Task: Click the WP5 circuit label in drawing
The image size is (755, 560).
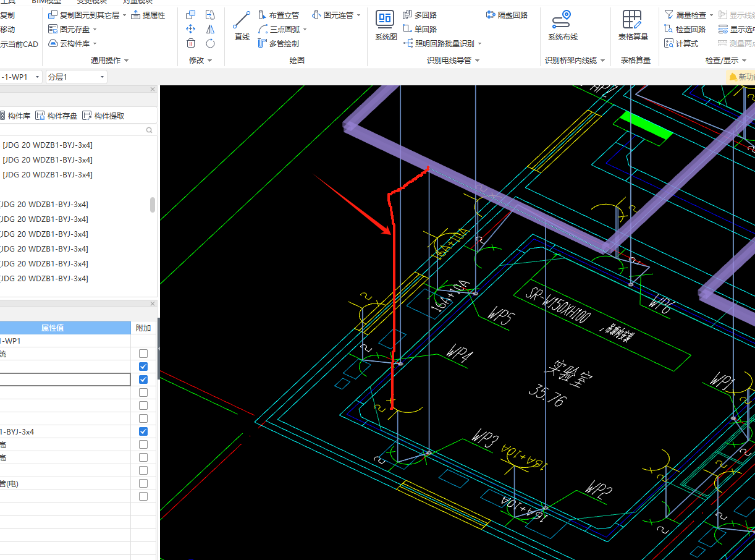Action: pos(501,315)
